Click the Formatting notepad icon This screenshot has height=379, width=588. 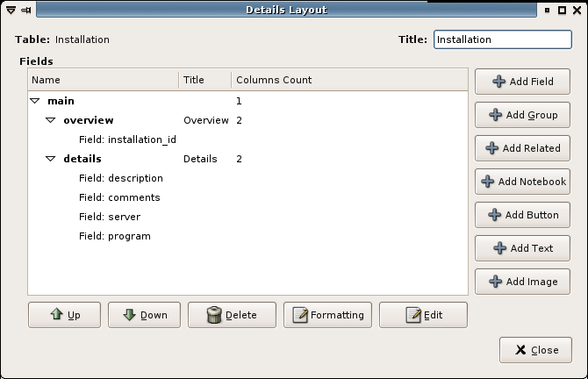pos(300,315)
